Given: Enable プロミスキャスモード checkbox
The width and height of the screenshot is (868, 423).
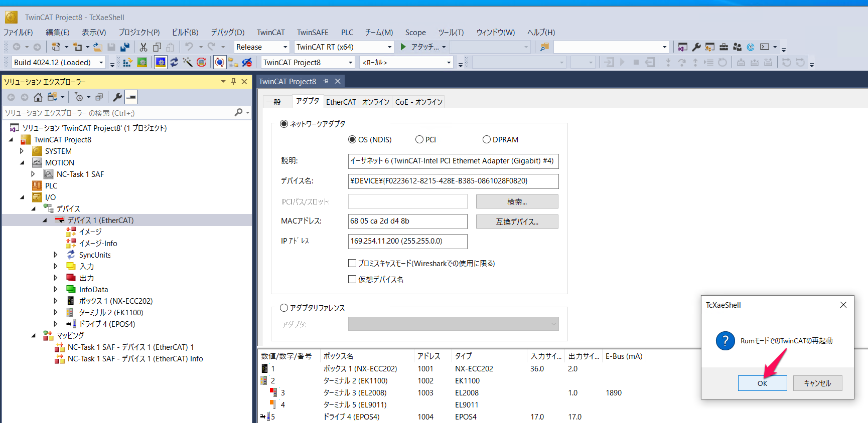Looking at the screenshot, I should click(352, 263).
